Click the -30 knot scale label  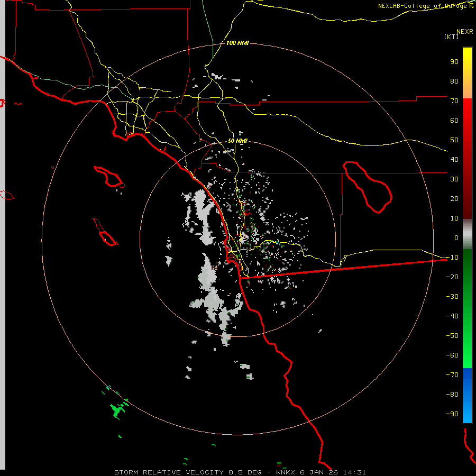tap(452, 297)
